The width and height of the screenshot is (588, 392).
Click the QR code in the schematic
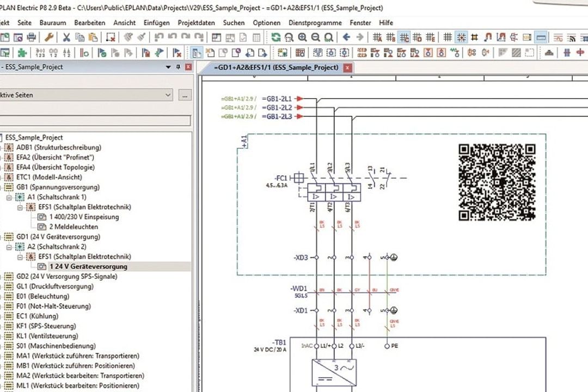point(497,182)
